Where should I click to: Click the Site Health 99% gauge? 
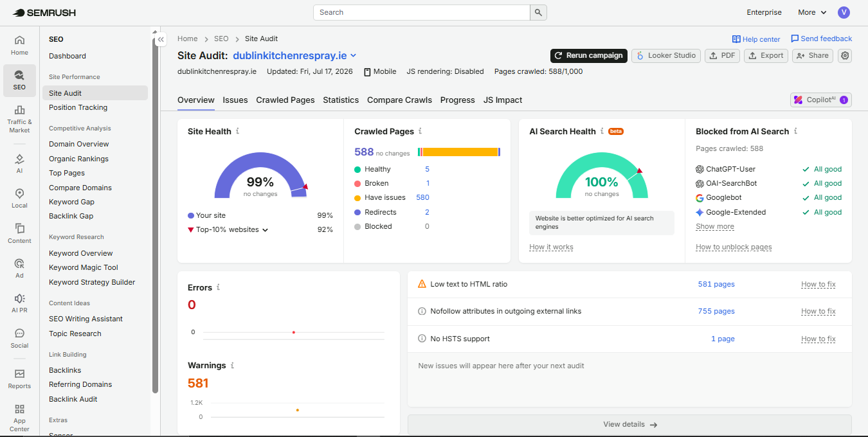[x=260, y=175]
